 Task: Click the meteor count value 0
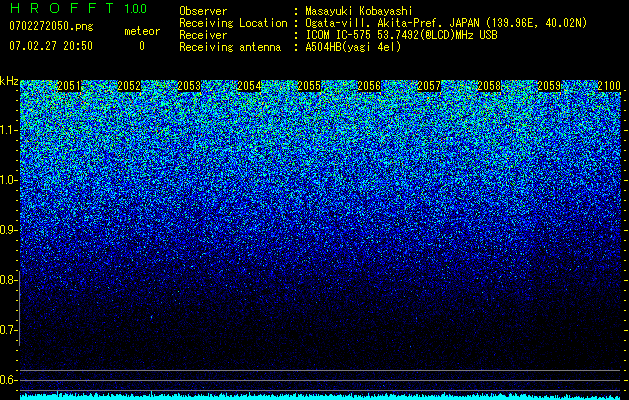point(142,46)
